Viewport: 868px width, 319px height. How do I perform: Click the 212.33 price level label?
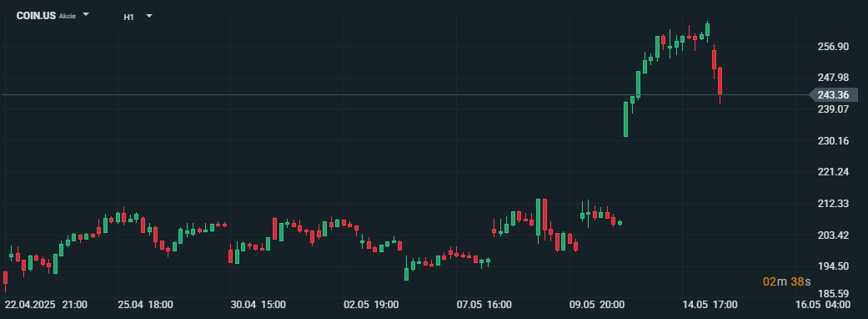833,204
